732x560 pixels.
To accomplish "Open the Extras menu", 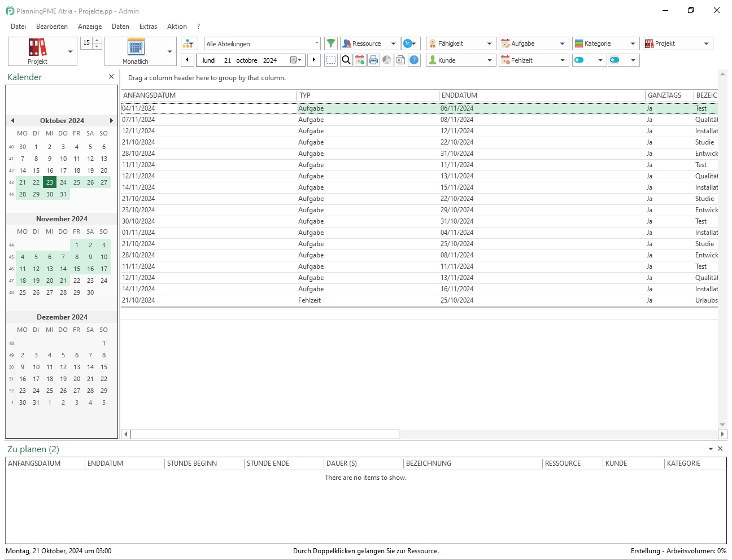I will click(x=148, y=27).
